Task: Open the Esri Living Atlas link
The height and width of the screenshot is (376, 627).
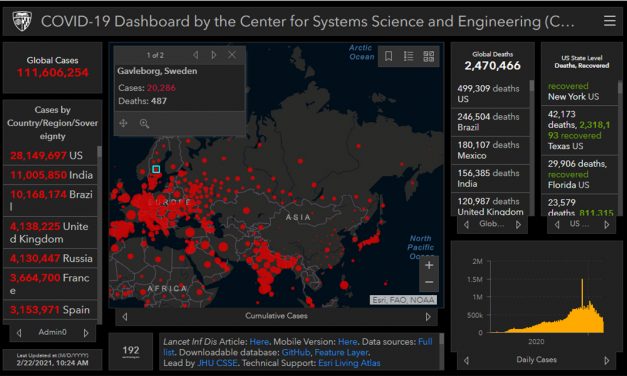Action: pyautogui.click(x=349, y=363)
